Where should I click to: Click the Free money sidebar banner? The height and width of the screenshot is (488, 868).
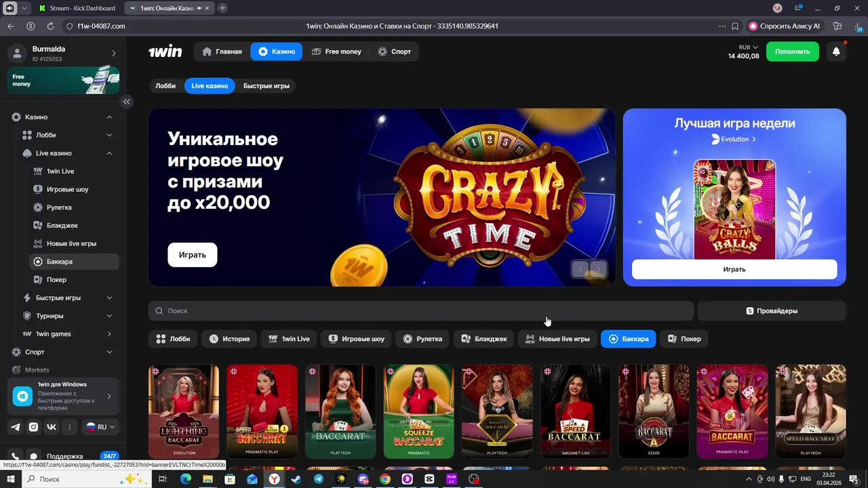point(63,80)
